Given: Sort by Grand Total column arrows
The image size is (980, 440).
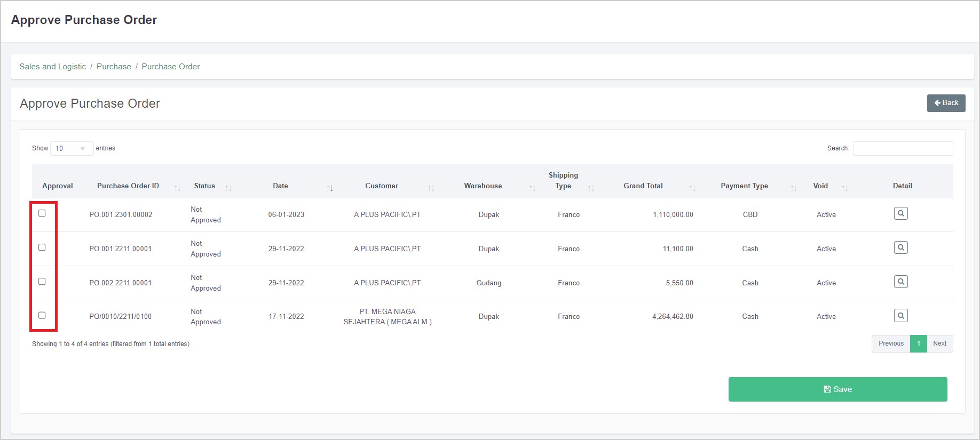Looking at the screenshot, I should click(692, 188).
